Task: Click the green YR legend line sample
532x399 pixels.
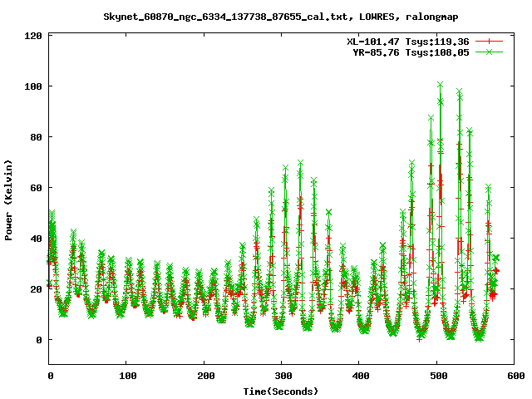Action: click(489, 52)
